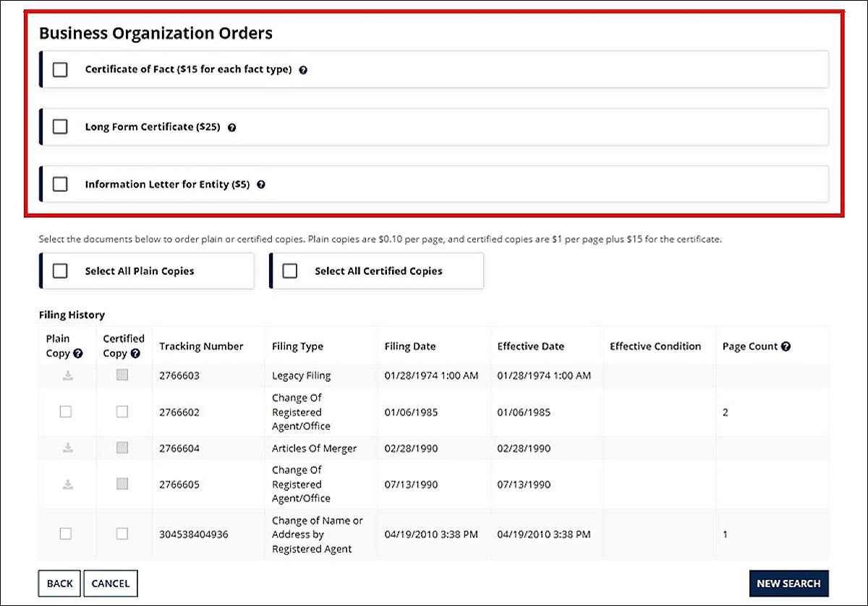868x606 pixels.
Task: Click the CANCEL button
Action: 111,584
